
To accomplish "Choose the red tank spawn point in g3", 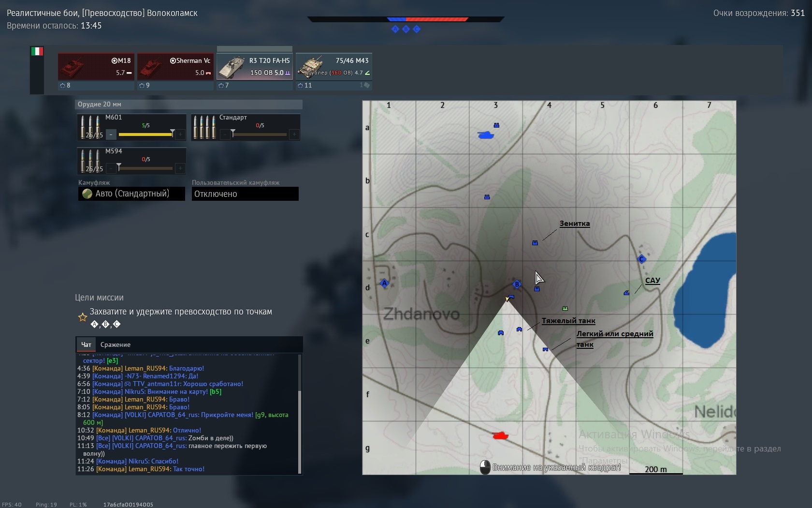I will (x=500, y=435).
